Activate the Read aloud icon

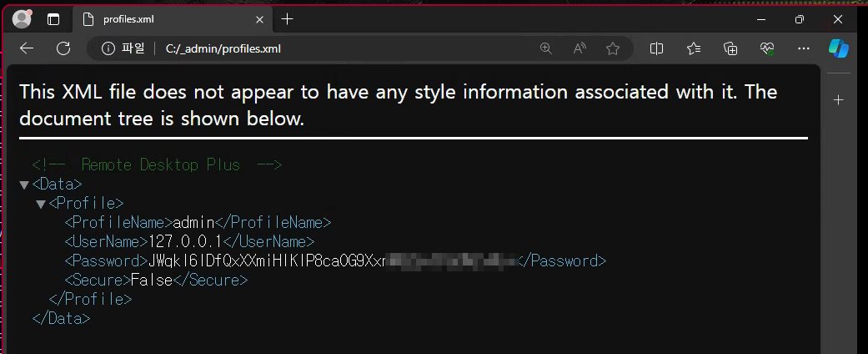580,48
